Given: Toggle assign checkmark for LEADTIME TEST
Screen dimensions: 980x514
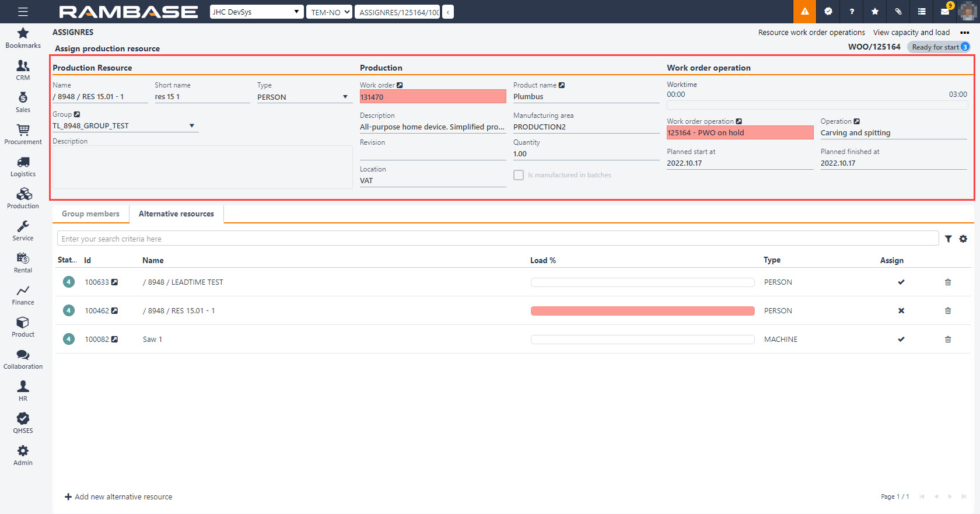Looking at the screenshot, I should [x=901, y=282].
